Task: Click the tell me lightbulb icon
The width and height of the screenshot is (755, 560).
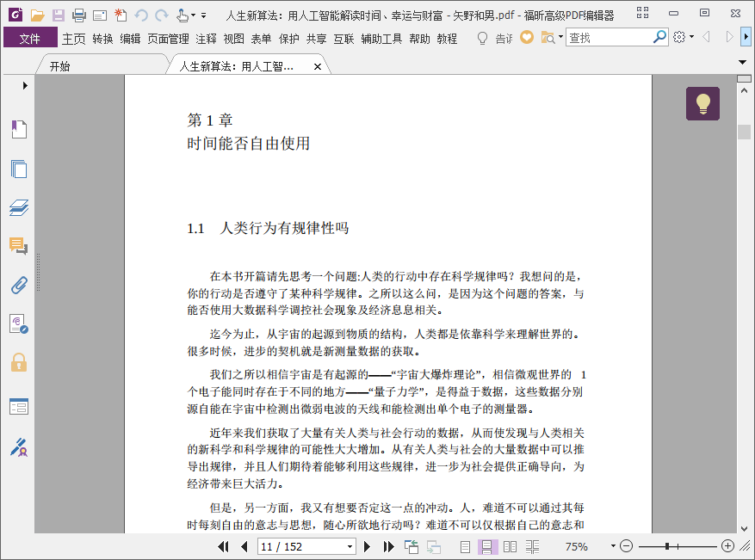Action: click(482, 38)
